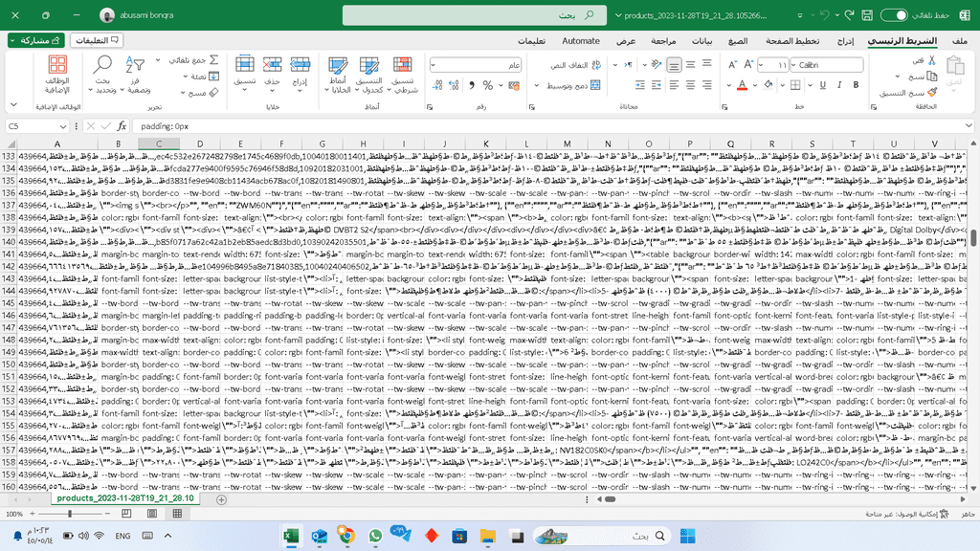Viewport: 980px width, 551px height.
Task: Open the Calibri font name dropdown
Action: pyautogui.click(x=793, y=65)
